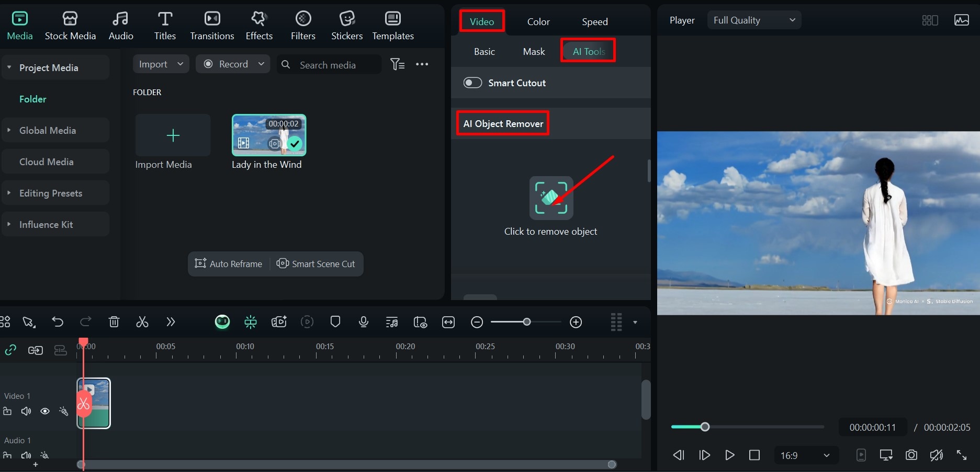980x472 pixels.
Task: Open the Smart Scene Cut tool
Action: click(x=316, y=263)
